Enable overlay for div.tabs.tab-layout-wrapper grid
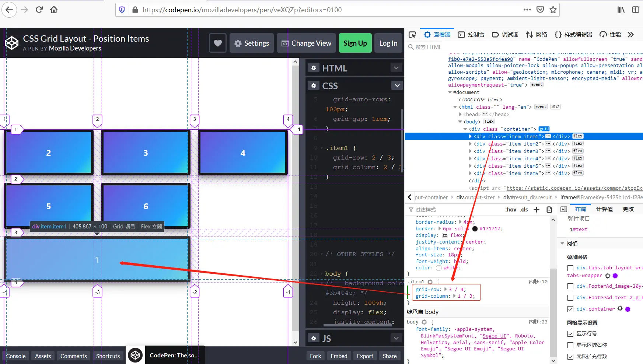 coord(570,268)
